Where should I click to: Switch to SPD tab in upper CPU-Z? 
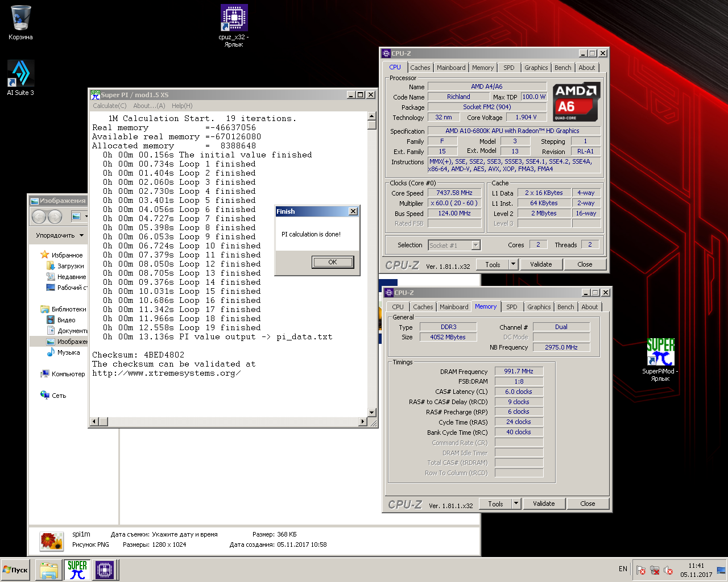[509, 68]
